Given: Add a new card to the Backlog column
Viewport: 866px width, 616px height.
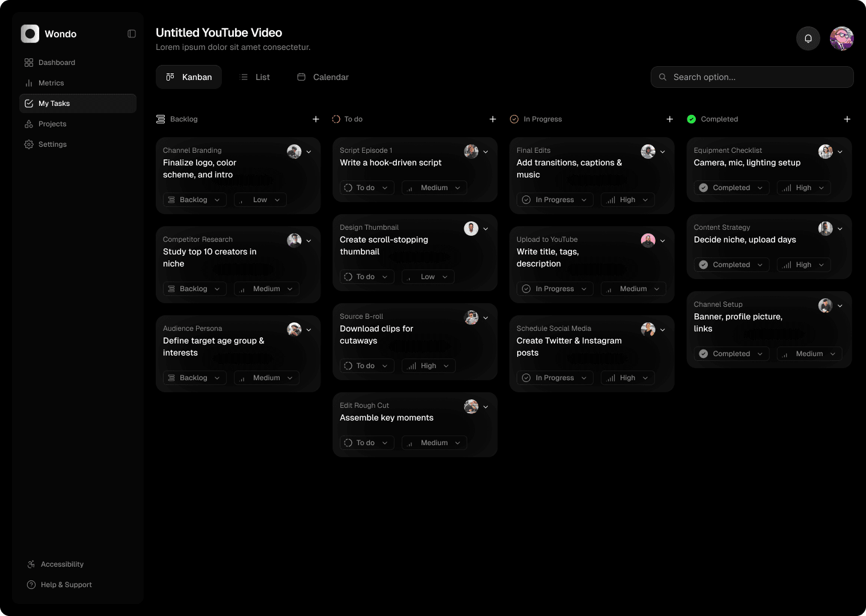Looking at the screenshot, I should (x=316, y=119).
